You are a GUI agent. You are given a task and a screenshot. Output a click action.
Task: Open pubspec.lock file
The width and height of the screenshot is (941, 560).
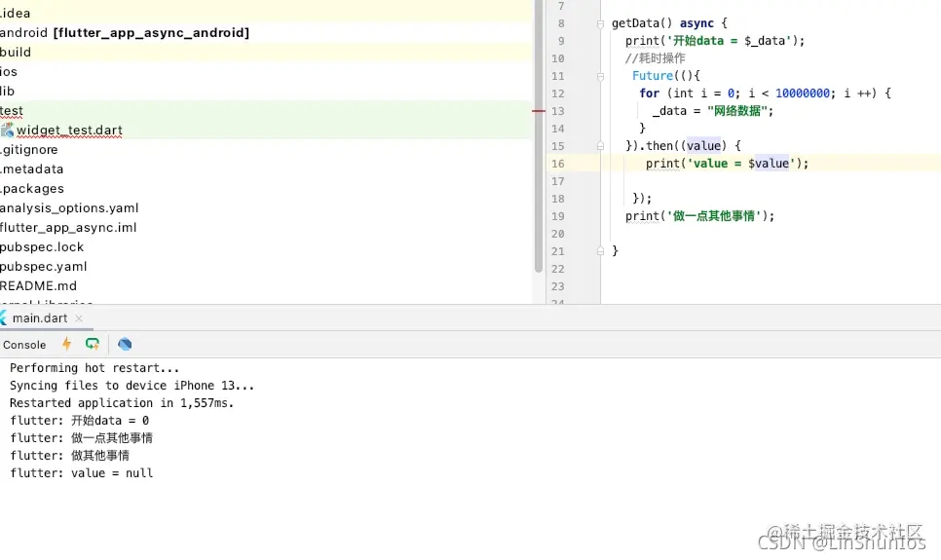[42, 247]
